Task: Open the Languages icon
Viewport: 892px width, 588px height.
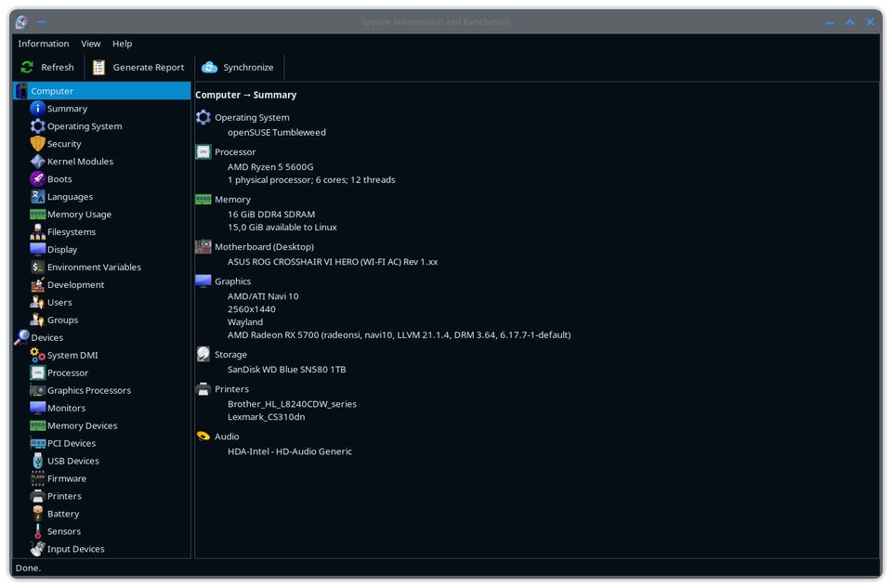Action: click(x=37, y=196)
